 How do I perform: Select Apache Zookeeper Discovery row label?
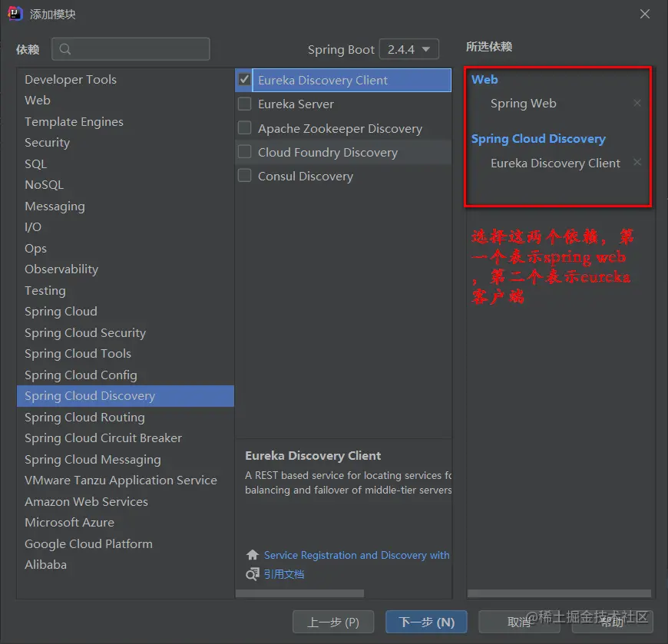(340, 129)
